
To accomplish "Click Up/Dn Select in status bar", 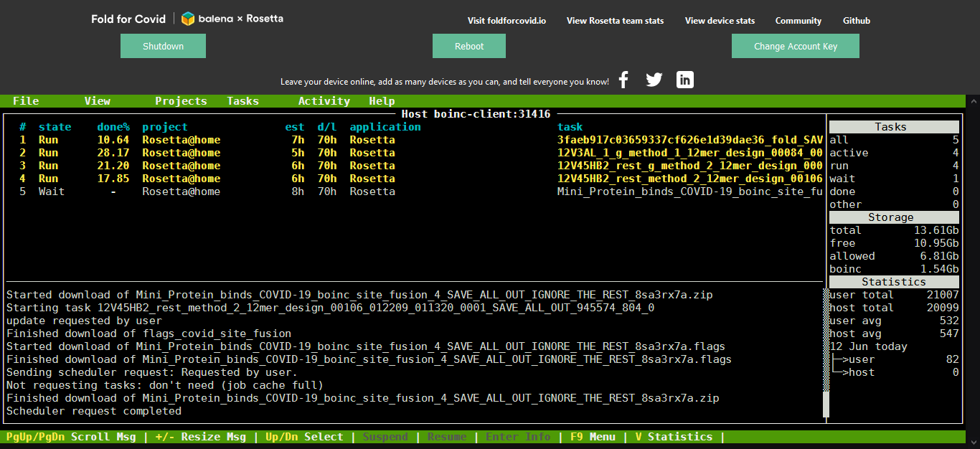I will click(x=304, y=437).
